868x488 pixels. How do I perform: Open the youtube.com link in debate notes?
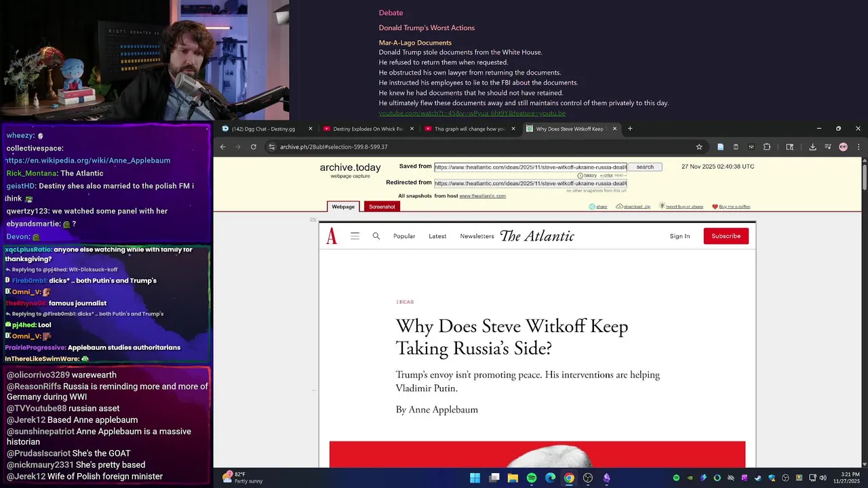(472, 113)
